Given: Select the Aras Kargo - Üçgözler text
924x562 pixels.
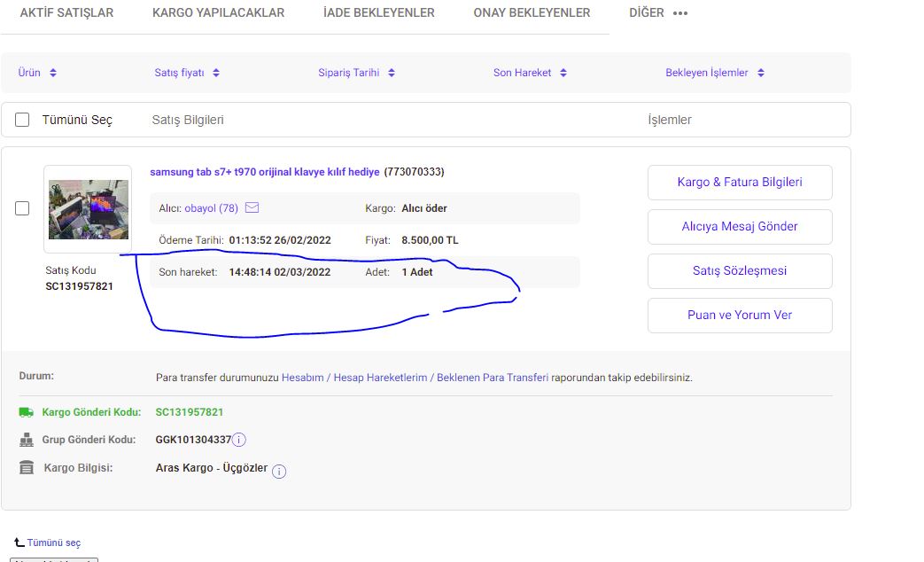Looking at the screenshot, I should (212, 468).
